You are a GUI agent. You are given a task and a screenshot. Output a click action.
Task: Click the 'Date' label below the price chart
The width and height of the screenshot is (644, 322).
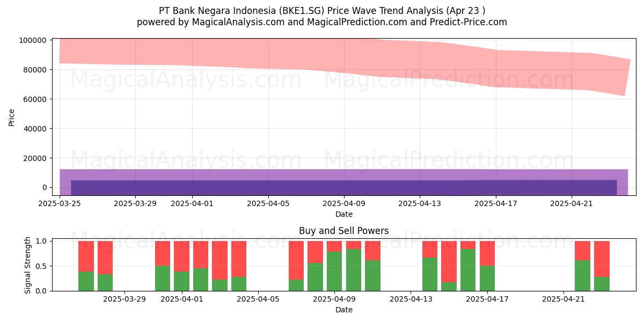pyautogui.click(x=344, y=214)
